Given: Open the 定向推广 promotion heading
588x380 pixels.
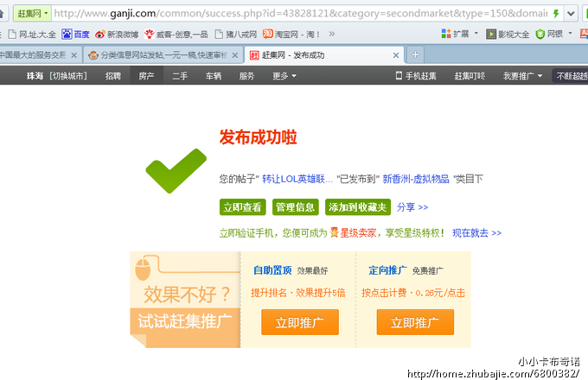Looking at the screenshot, I should (x=387, y=270).
